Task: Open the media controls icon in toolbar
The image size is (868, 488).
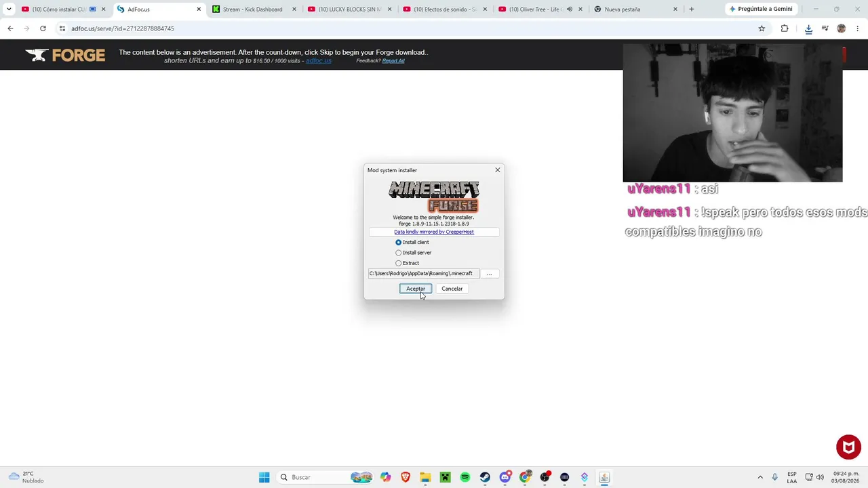Action: 825,28
